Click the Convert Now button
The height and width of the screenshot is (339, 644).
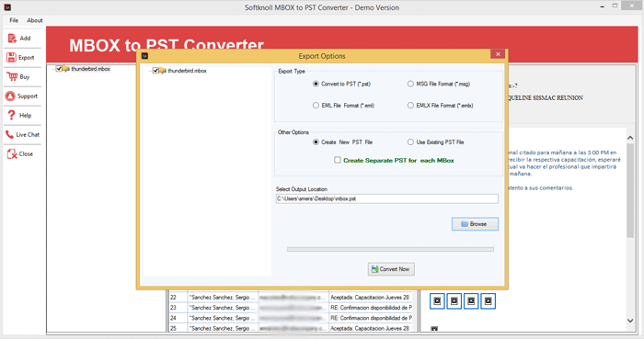pyautogui.click(x=391, y=269)
